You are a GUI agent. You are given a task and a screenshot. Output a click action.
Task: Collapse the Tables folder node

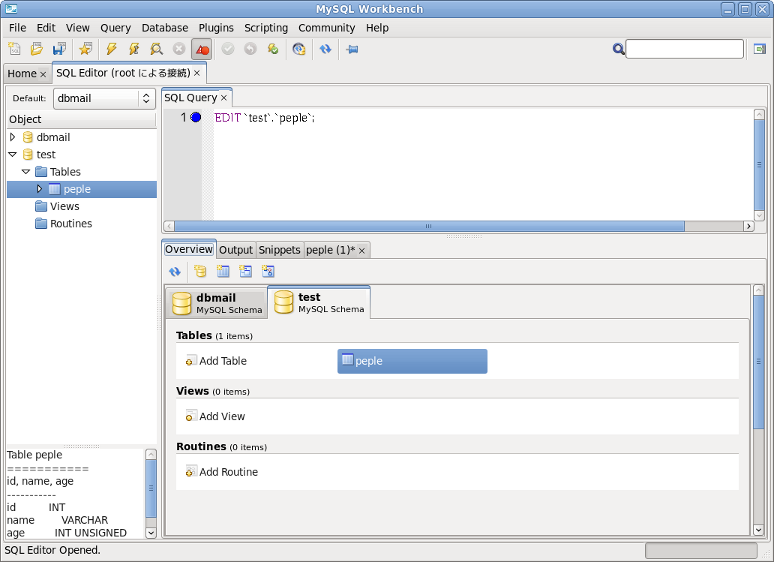(26, 172)
